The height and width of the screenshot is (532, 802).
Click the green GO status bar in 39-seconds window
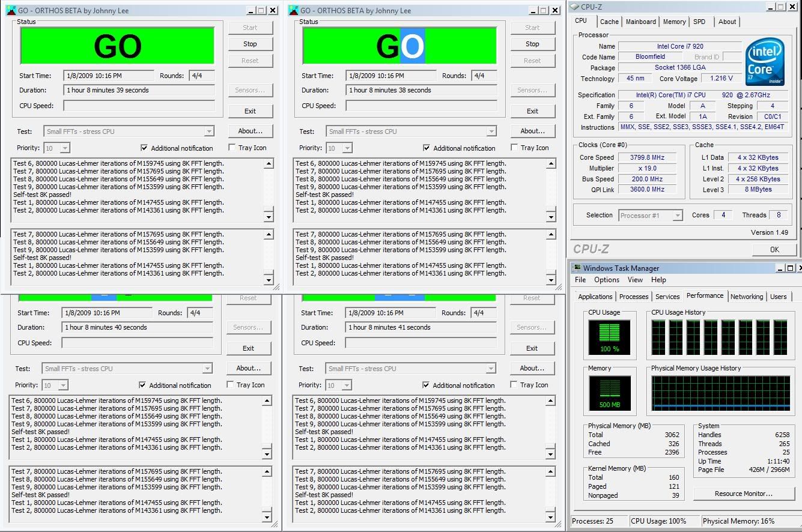coord(117,46)
